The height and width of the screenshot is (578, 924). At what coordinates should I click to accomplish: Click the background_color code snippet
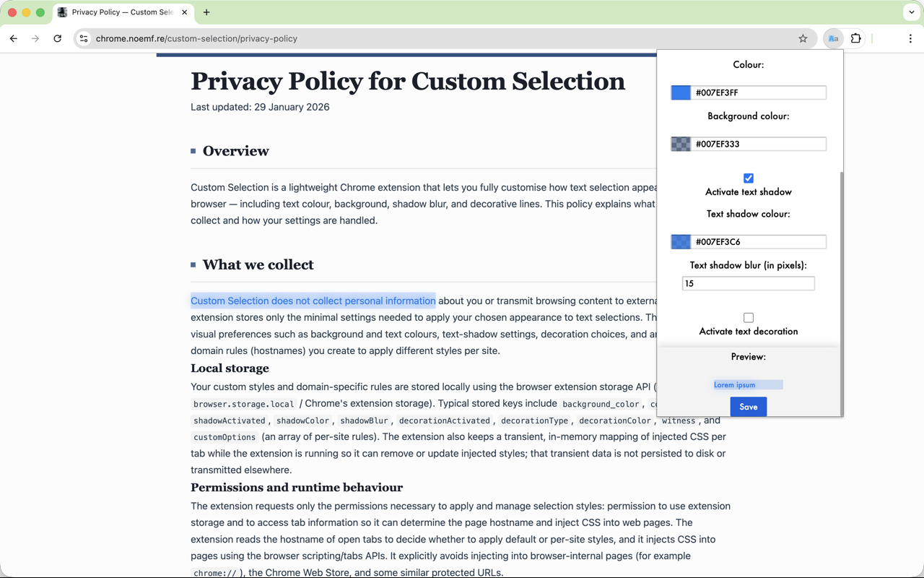pos(601,404)
